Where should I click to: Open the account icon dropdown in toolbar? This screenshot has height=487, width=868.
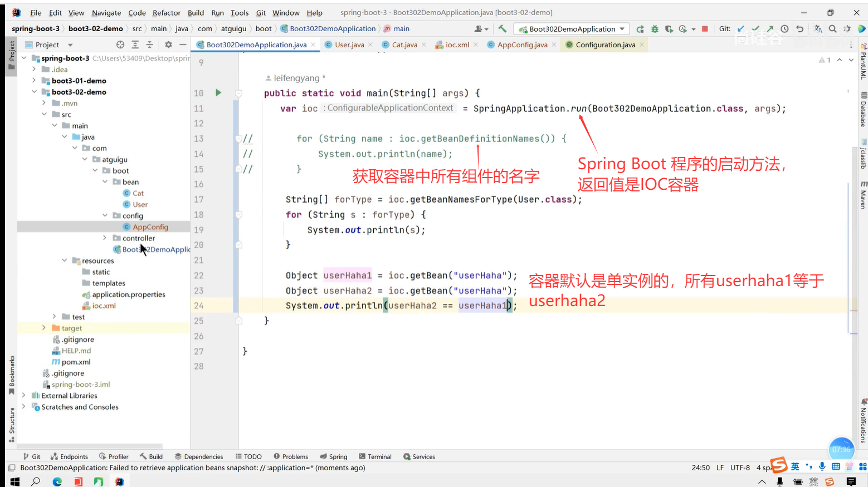pos(481,29)
